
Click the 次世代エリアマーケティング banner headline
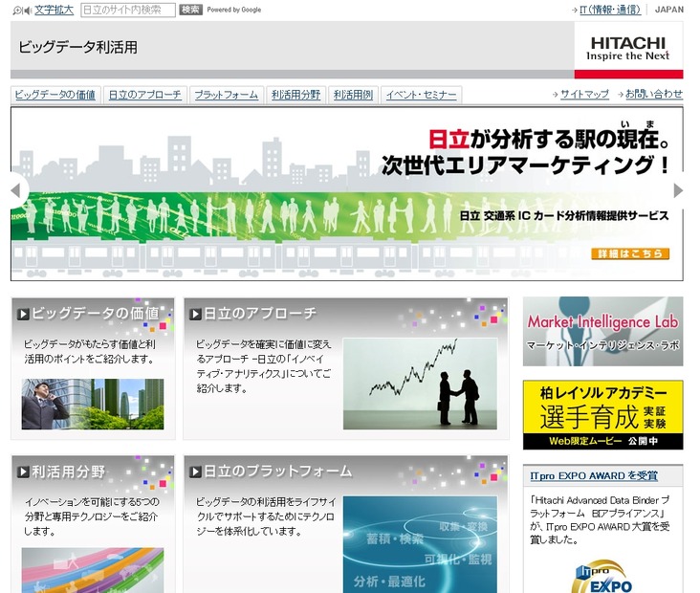click(525, 165)
